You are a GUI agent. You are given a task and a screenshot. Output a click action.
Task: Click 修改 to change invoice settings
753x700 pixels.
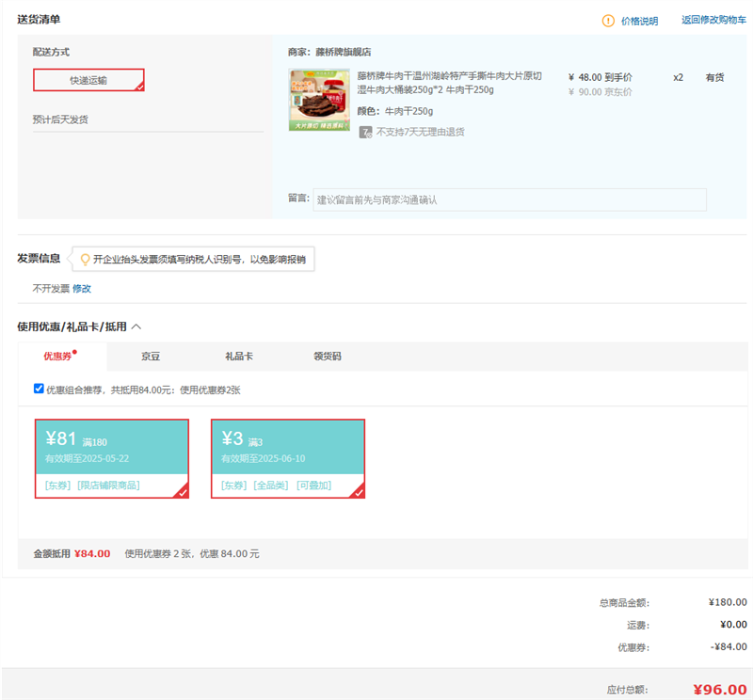point(82,289)
